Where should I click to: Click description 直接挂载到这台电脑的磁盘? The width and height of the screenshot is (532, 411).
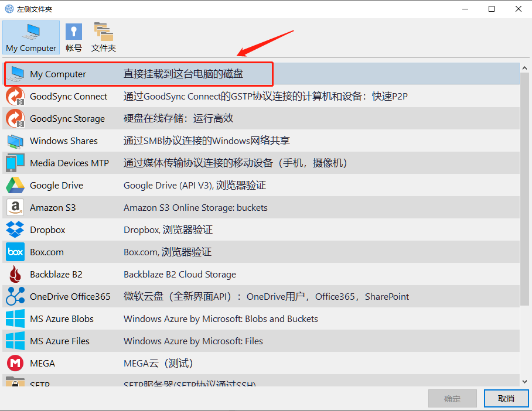point(183,74)
